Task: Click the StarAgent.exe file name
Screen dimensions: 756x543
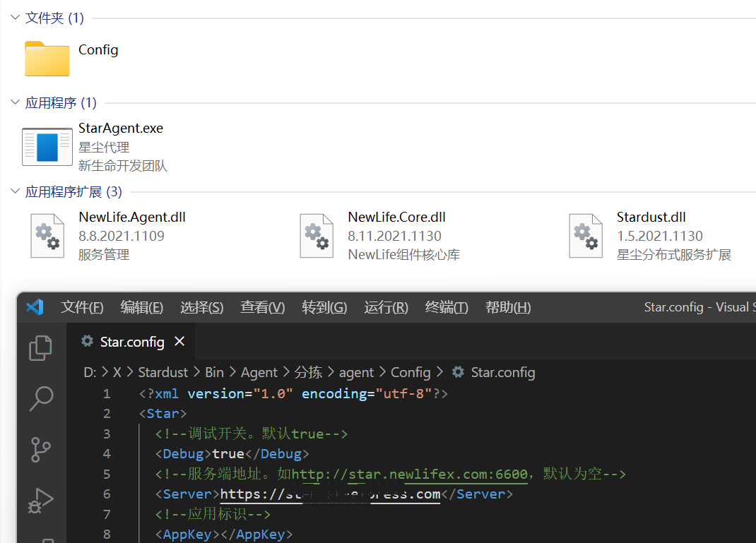Action: tap(121, 128)
